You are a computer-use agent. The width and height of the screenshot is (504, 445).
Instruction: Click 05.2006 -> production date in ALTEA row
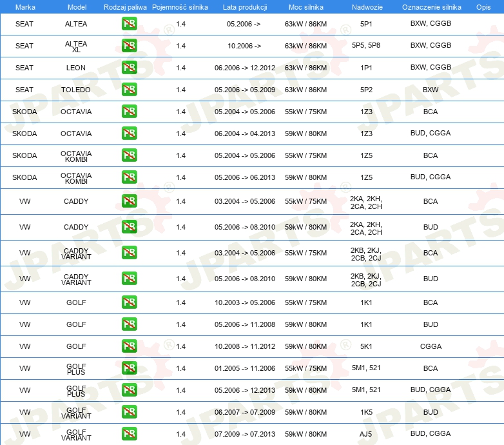[244, 24]
